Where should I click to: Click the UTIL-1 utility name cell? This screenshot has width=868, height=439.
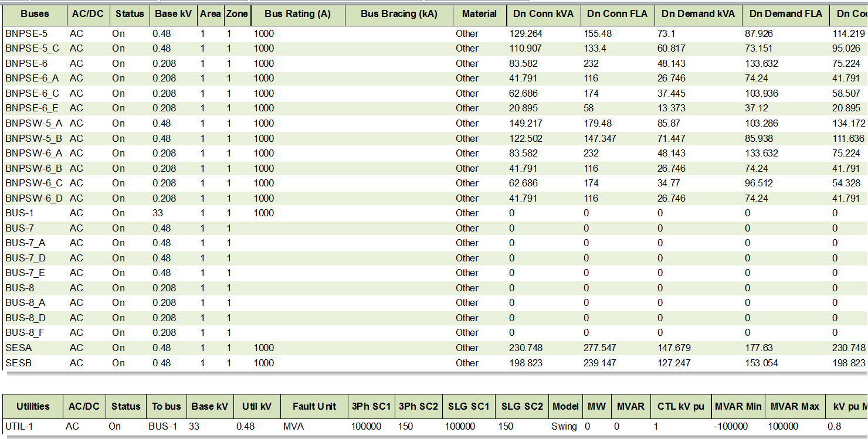tap(19, 427)
